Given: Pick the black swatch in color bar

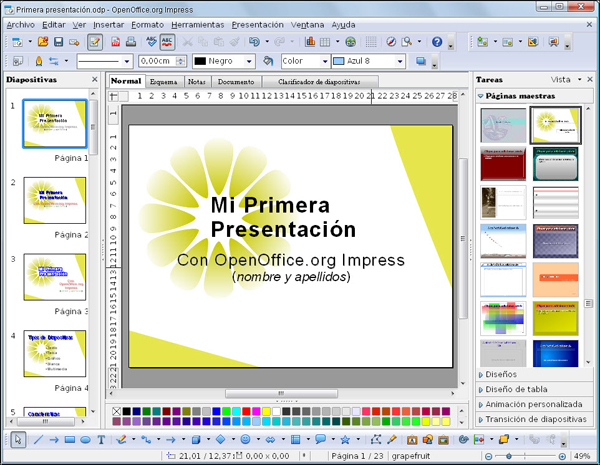Looking at the screenshot, I should click(x=127, y=411).
